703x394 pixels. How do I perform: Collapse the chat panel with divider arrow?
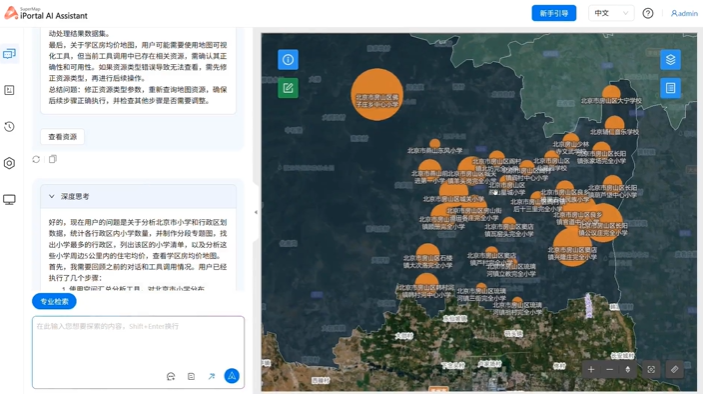click(256, 212)
